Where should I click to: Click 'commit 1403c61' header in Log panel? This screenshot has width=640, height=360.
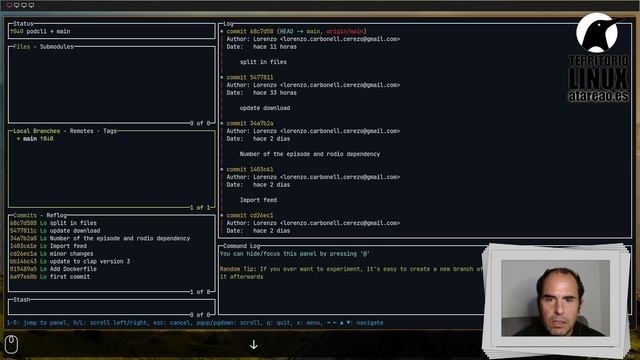[250, 169]
